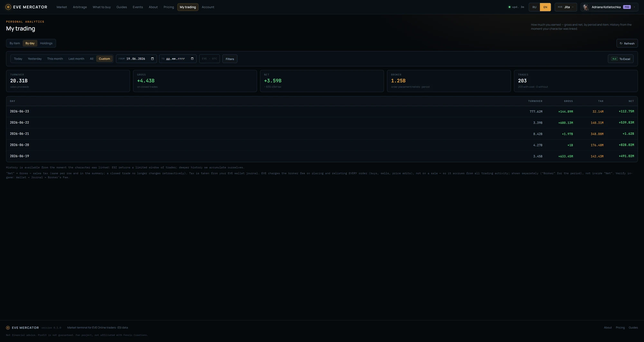This screenshot has width=644, height=342.
Task: Click the PRO badge next to username
Action: [x=627, y=7]
